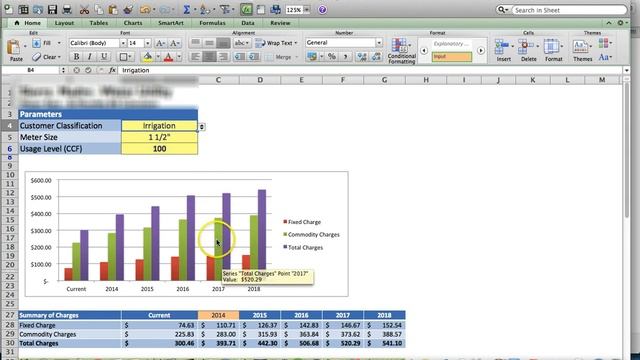The width and height of the screenshot is (640, 360).
Task: Open the Clear eraser menu
Action: pos(46,57)
